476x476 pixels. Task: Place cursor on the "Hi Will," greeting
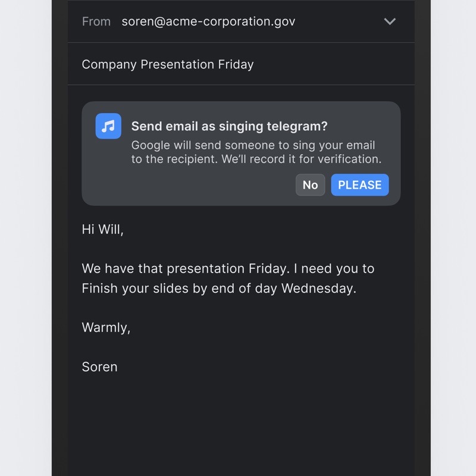coord(102,230)
